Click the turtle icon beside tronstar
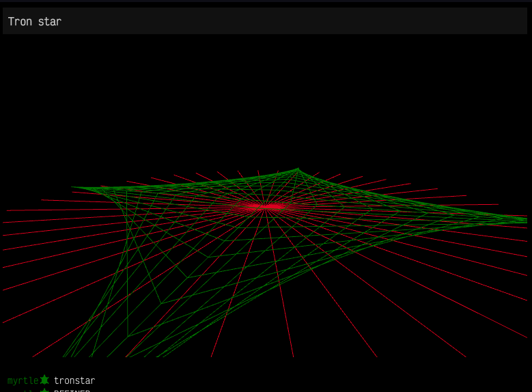Screen dimensions: 532x392 [44, 380]
